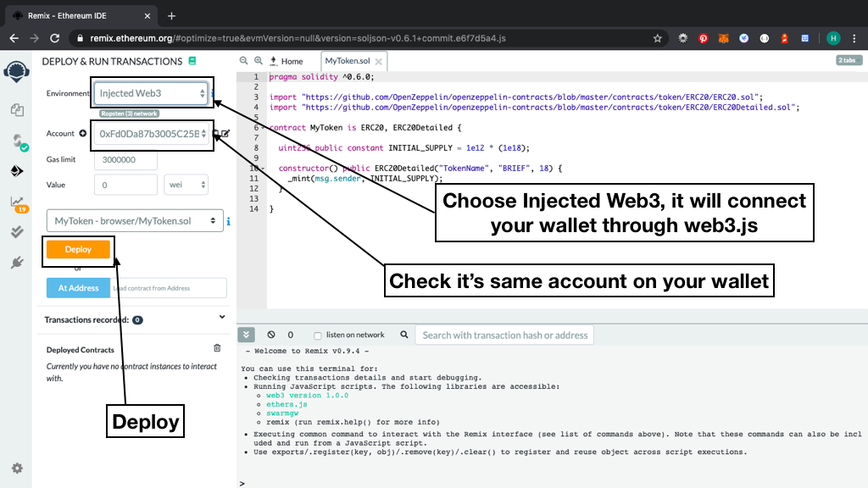Open the File explorers sidebar icon
Image resolution: width=868 pixels, height=488 pixels.
17,109
